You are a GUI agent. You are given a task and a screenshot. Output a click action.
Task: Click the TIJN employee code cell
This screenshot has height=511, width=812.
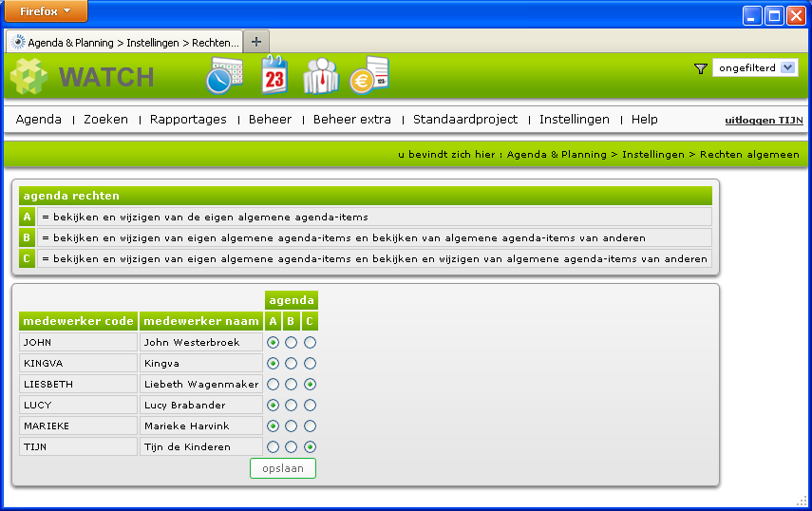[78, 446]
